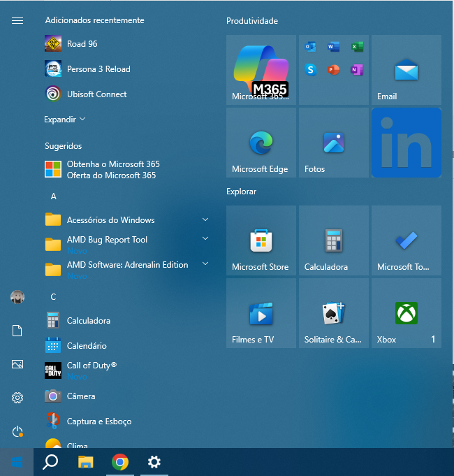Viewport: 454px width, 476px height.
Task: Open the Power options button
Action: [x=17, y=431]
